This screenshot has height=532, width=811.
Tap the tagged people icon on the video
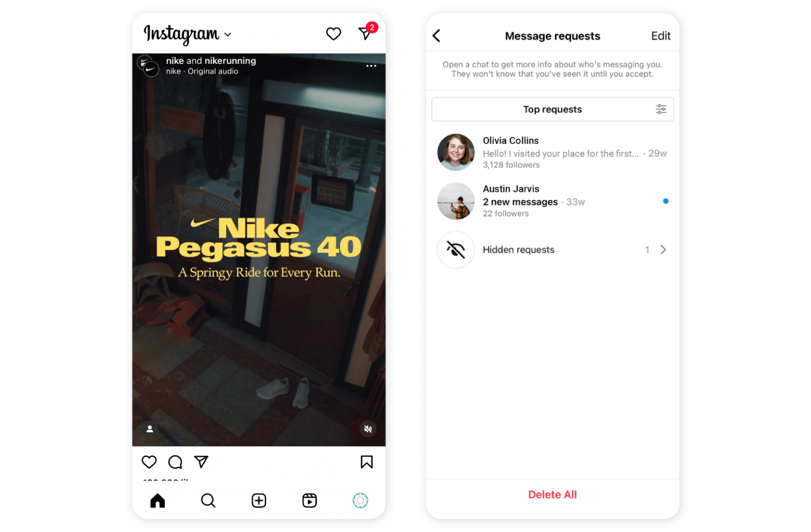149,429
